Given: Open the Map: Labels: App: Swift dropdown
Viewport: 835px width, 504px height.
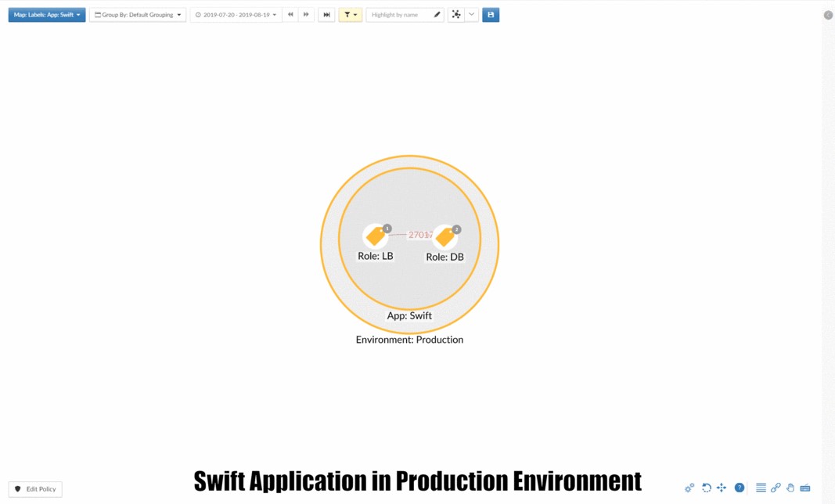Looking at the screenshot, I should tap(47, 15).
